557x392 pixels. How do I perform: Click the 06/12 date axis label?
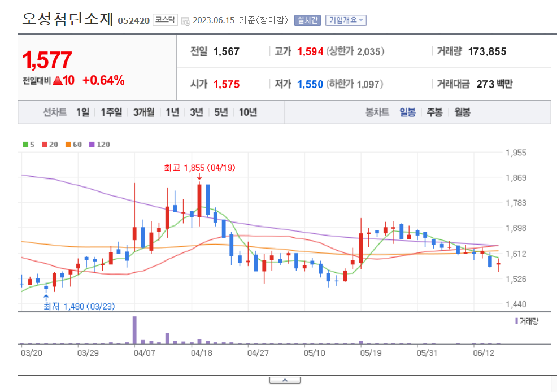point(484,353)
